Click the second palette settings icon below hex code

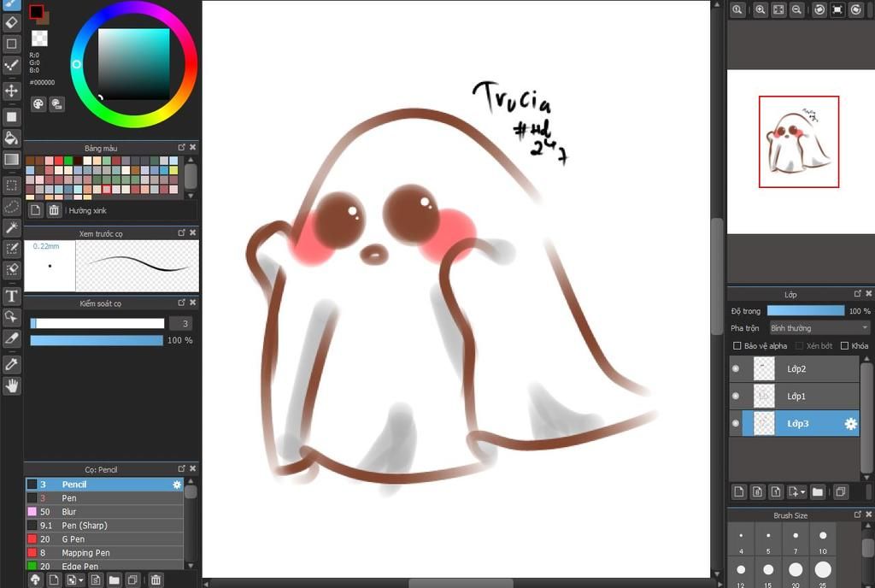click(57, 103)
